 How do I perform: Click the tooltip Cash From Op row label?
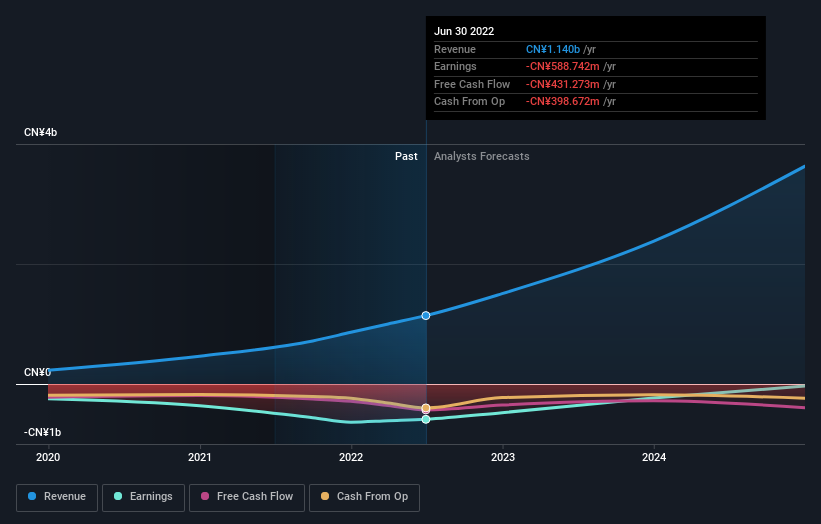coord(470,102)
